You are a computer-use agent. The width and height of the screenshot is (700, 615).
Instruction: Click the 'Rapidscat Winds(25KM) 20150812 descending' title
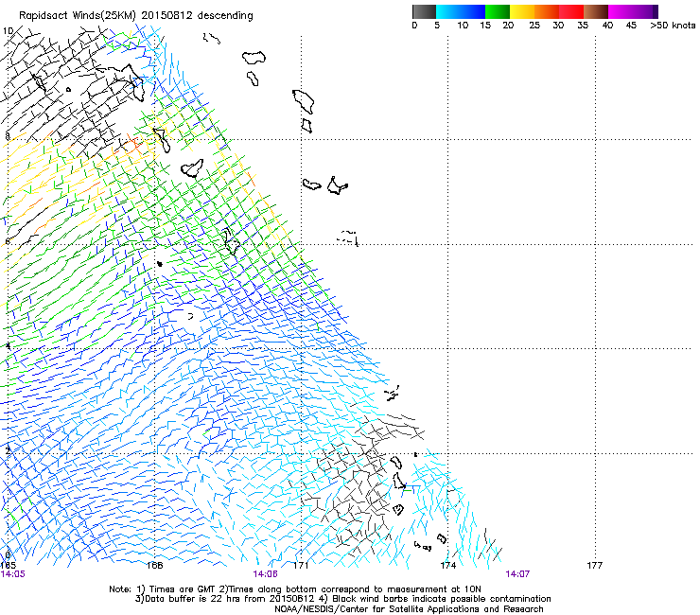click(135, 16)
